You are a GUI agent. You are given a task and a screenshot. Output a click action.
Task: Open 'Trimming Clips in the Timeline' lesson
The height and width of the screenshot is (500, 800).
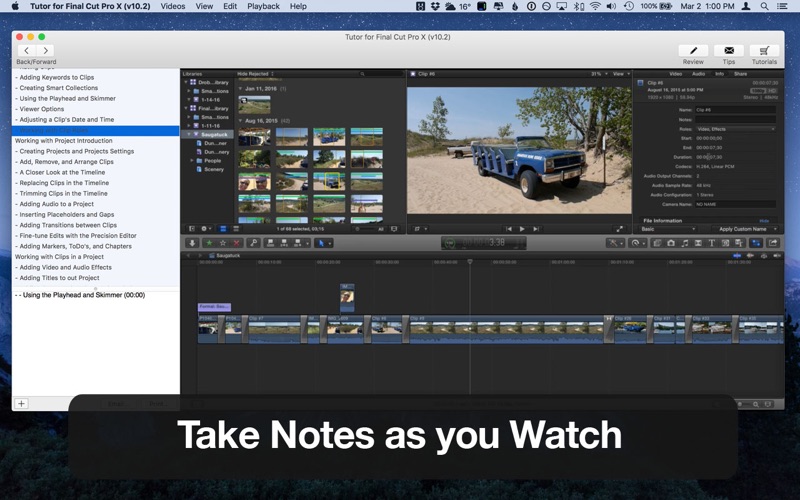[61, 193]
